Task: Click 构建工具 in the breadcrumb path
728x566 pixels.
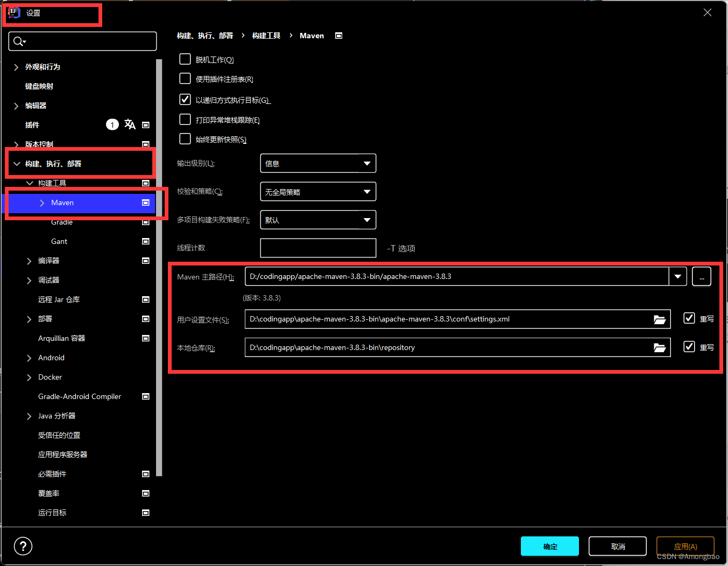Action: 266,35
